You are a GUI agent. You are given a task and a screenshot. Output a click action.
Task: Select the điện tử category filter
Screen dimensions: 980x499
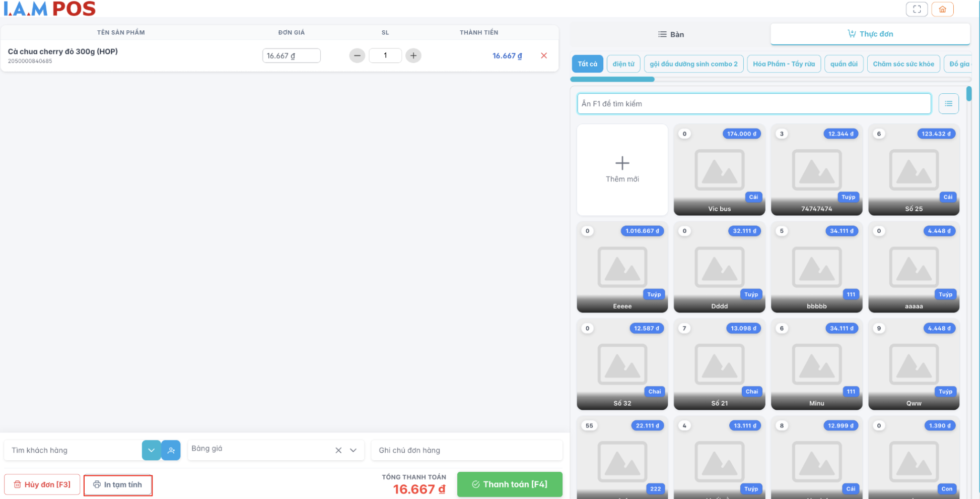coord(623,64)
